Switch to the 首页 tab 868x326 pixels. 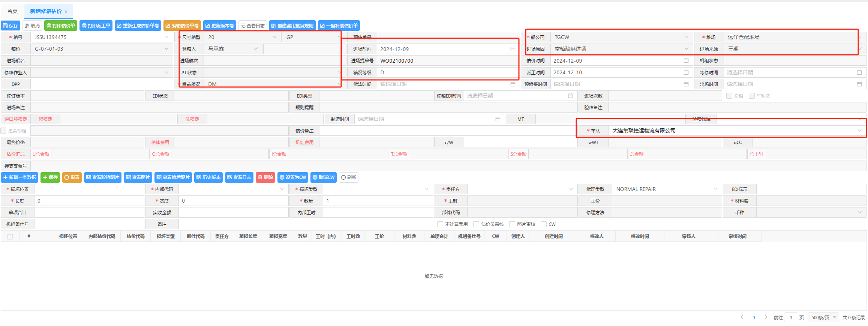tap(12, 11)
